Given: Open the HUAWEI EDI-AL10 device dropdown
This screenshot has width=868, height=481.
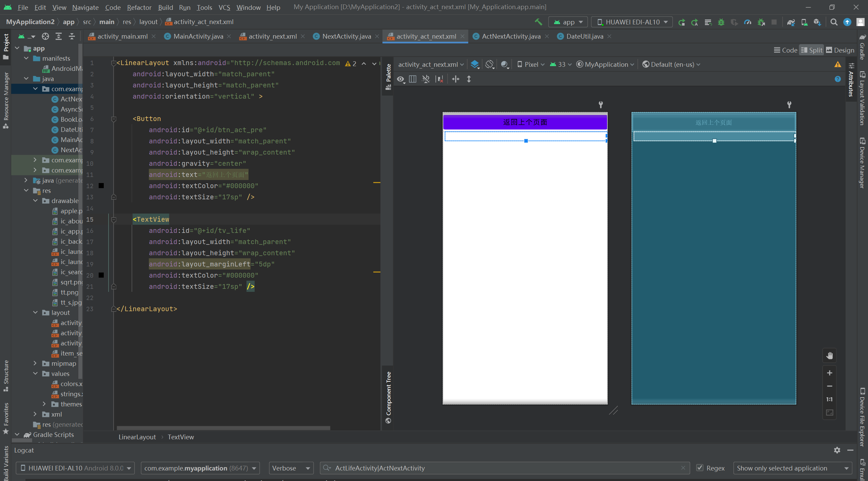Looking at the screenshot, I should click(x=632, y=22).
